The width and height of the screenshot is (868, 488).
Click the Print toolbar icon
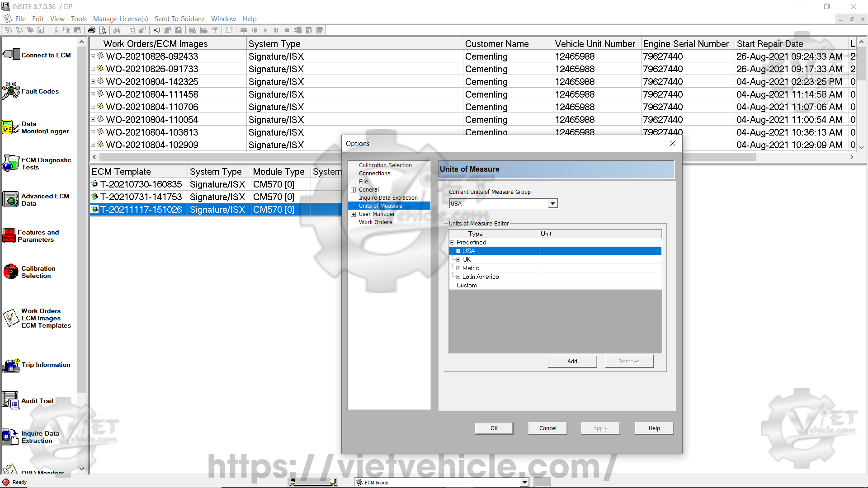(x=92, y=30)
